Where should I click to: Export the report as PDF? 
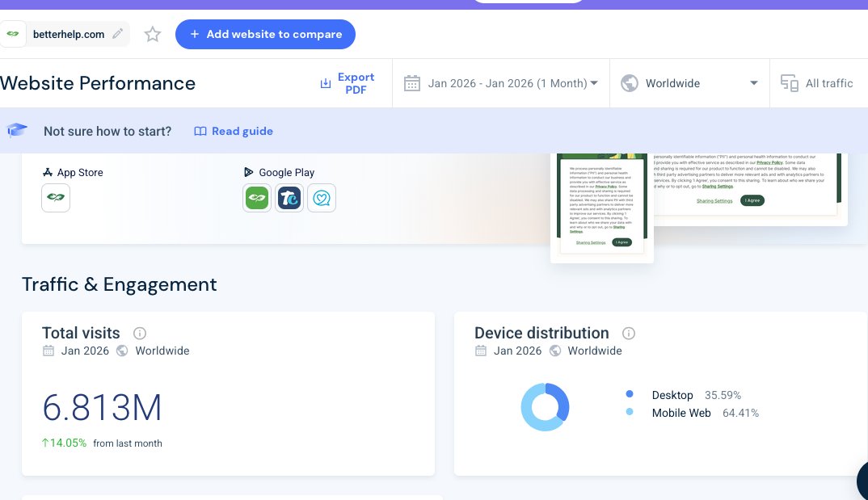(x=347, y=83)
